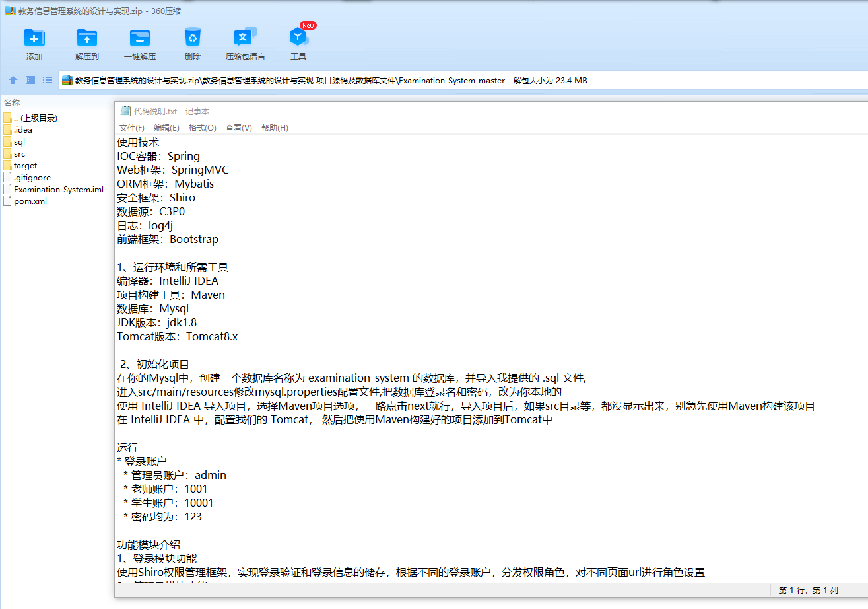Run 一键解压 one-click extract

[x=140, y=37]
